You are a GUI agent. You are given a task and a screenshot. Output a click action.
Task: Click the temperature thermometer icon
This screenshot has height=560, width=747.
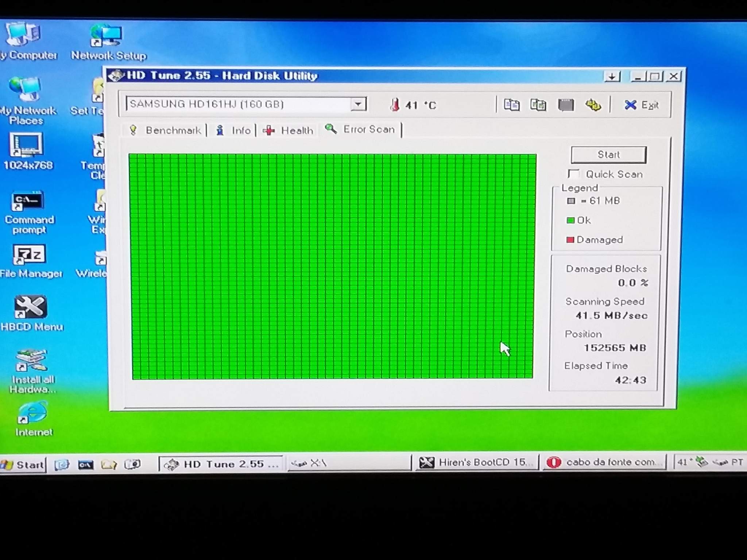[x=395, y=105]
